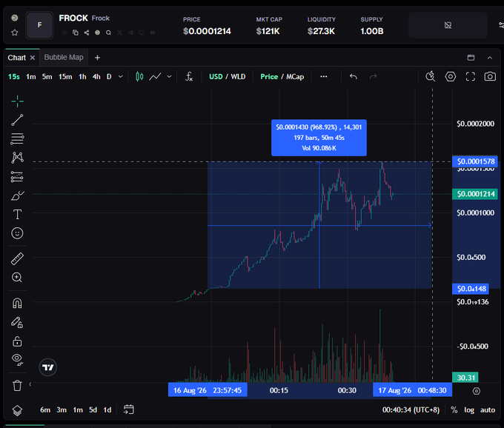Viewport: 504px width, 428px height.
Task: Switch to the Chart tab
Action: pyautogui.click(x=17, y=58)
